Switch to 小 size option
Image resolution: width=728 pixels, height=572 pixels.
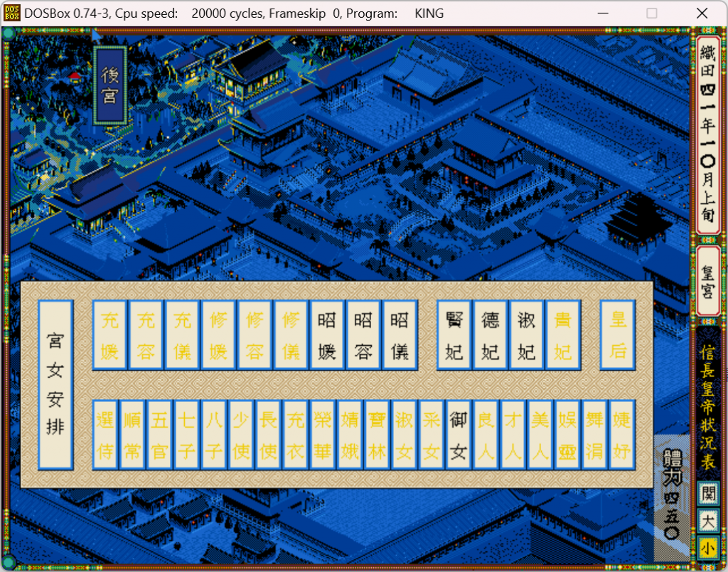708,549
